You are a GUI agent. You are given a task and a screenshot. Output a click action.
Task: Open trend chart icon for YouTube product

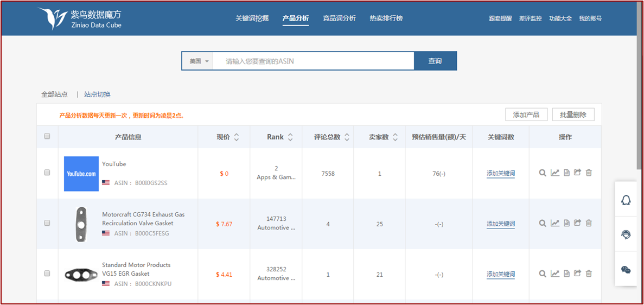tap(554, 173)
